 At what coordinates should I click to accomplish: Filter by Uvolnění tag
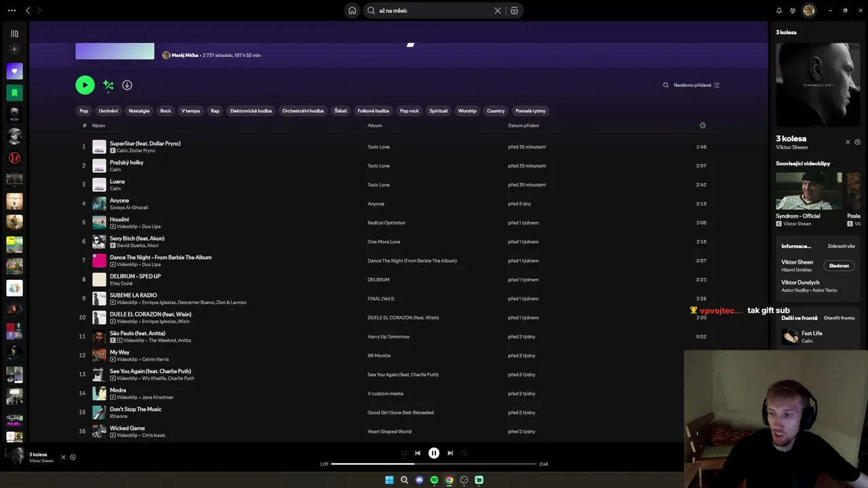click(108, 111)
